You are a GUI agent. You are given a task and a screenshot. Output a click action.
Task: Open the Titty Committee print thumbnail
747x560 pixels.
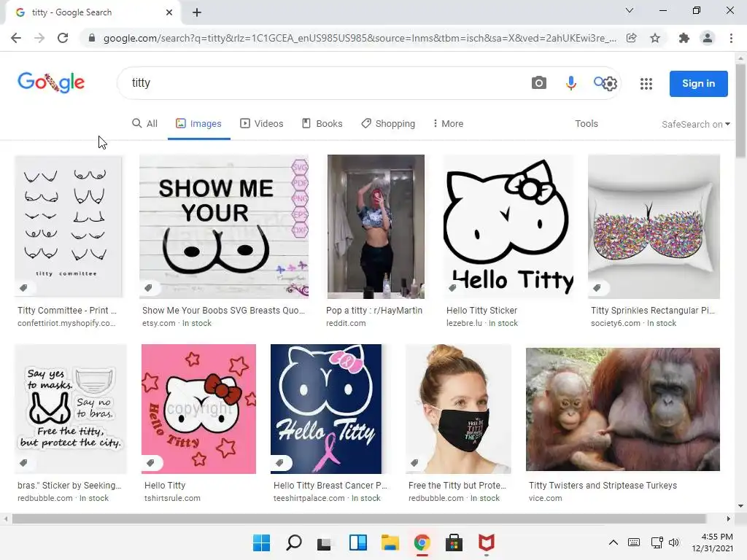68,226
